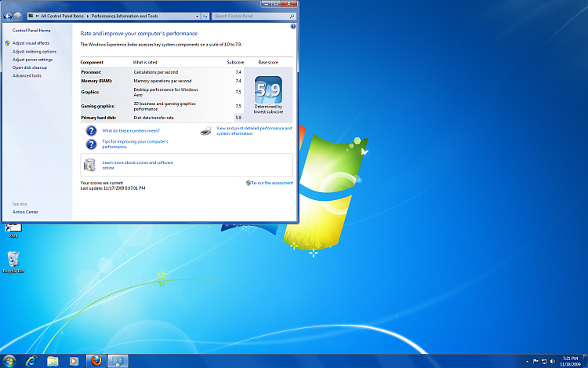Re-run the assessment
588x368 pixels.
(x=272, y=183)
